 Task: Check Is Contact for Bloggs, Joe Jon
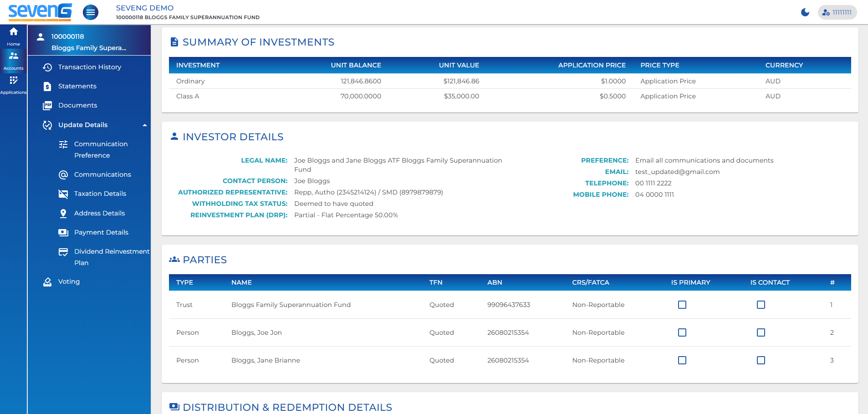point(761,332)
